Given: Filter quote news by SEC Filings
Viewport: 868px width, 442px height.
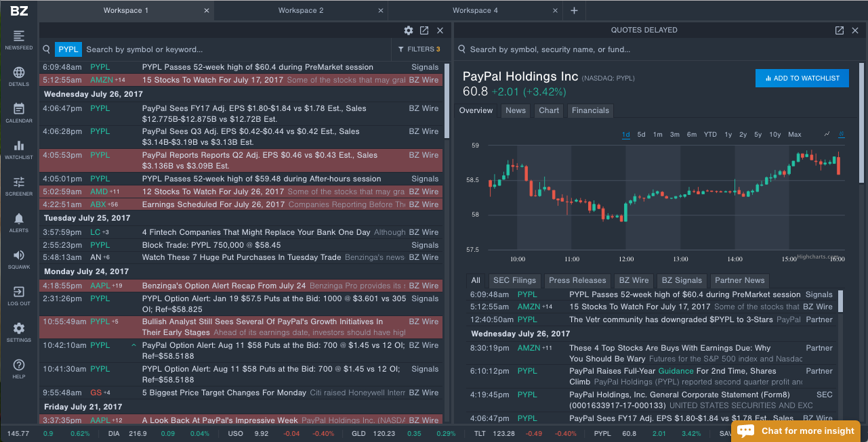Looking at the screenshot, I should 514,281.
